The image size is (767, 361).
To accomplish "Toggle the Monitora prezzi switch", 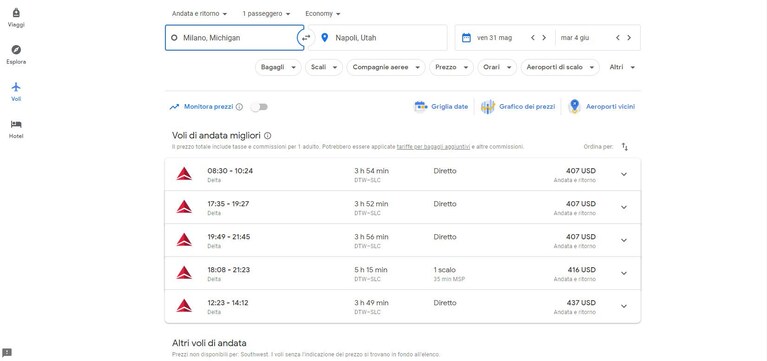I will pos(259,107).
